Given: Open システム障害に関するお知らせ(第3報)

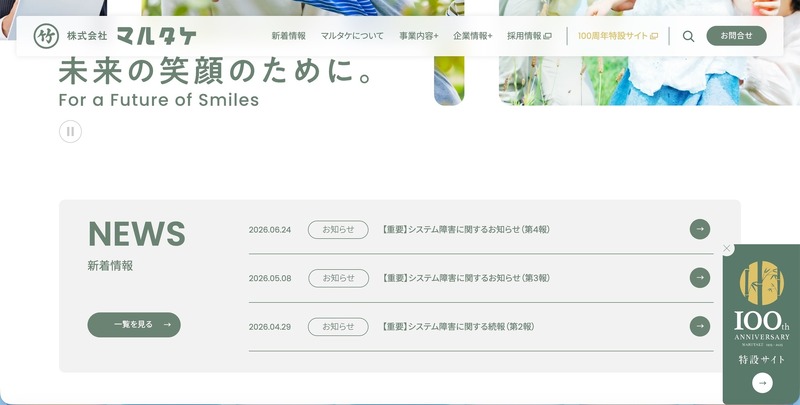Looking at the screenshot, I should pyautogui.click(x=465, y=278).
